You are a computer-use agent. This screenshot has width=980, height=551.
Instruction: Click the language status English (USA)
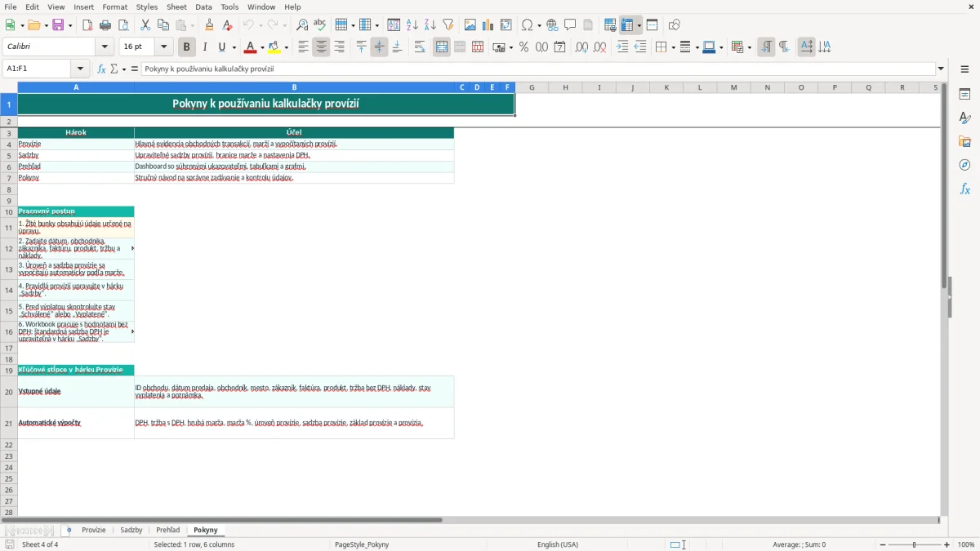click(x=558, y=544)
